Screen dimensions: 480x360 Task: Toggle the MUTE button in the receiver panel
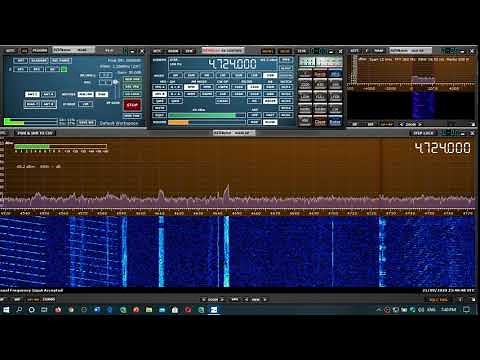(159, 108)
